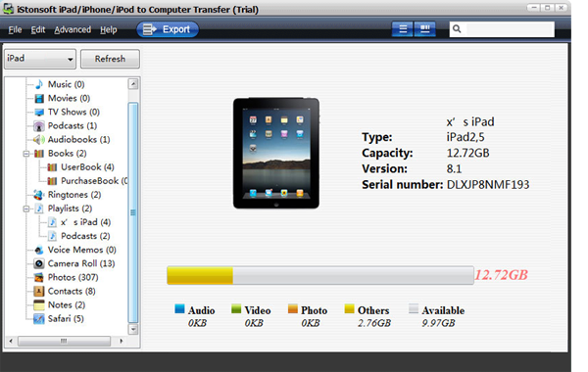588x372 pixels.
Task: Select Camera Roll (13) category
Action: [x=81, y=263]
